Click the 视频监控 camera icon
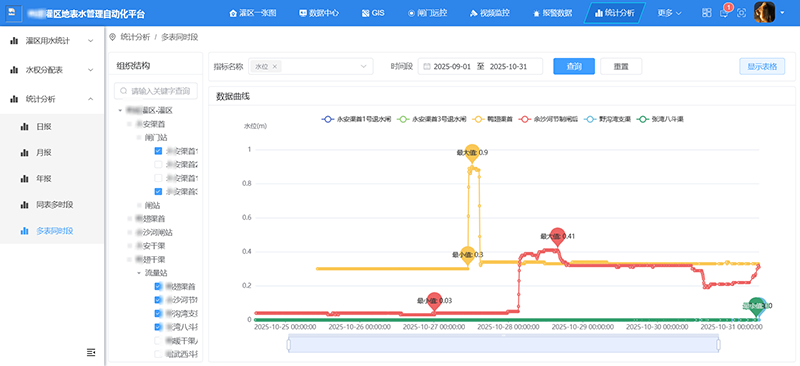The height and width of the screenshot is (366, 800). pos(473,13)
